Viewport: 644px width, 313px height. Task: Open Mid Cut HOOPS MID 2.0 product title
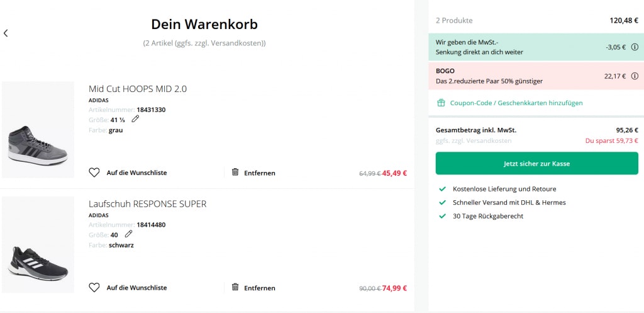pyautogui.click(x=138, y=89)
